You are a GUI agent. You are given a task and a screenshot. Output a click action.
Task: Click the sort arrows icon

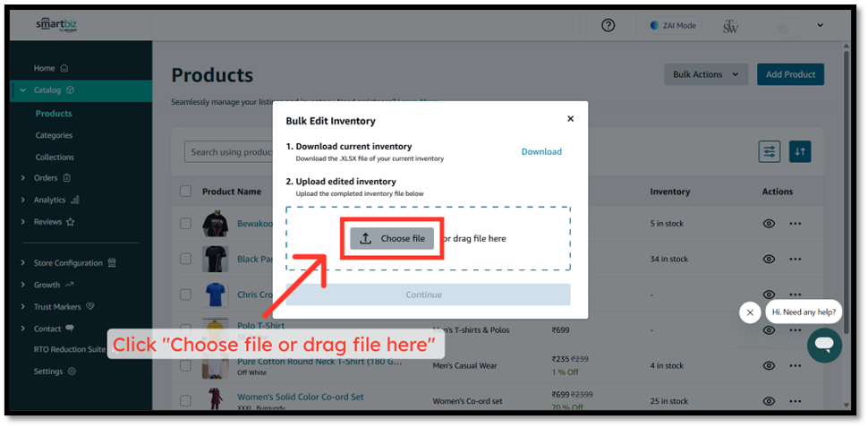[x=800, y=151]
